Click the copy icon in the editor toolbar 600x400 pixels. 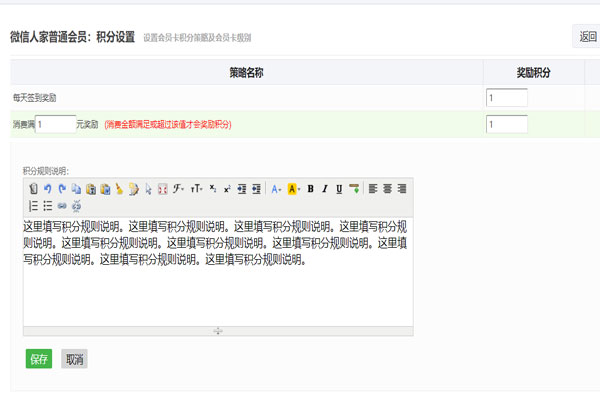tap(77, 189)
